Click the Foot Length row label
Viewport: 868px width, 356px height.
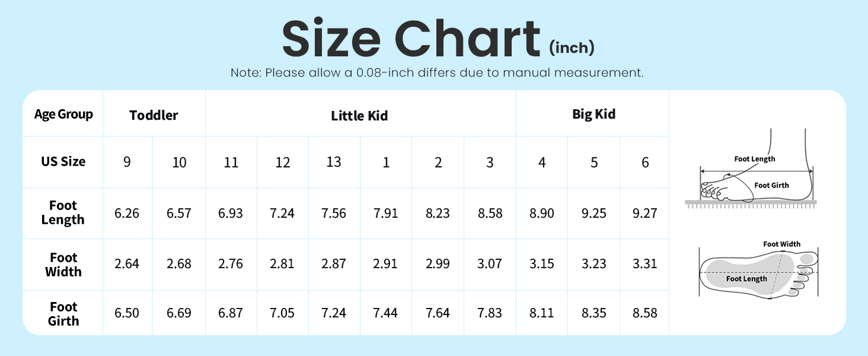tap(63, 212)
